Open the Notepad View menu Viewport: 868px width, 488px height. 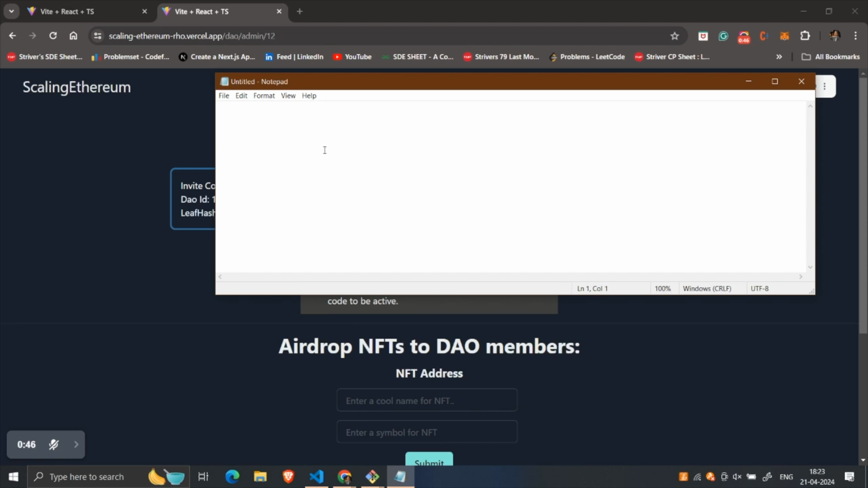(288, 96)
